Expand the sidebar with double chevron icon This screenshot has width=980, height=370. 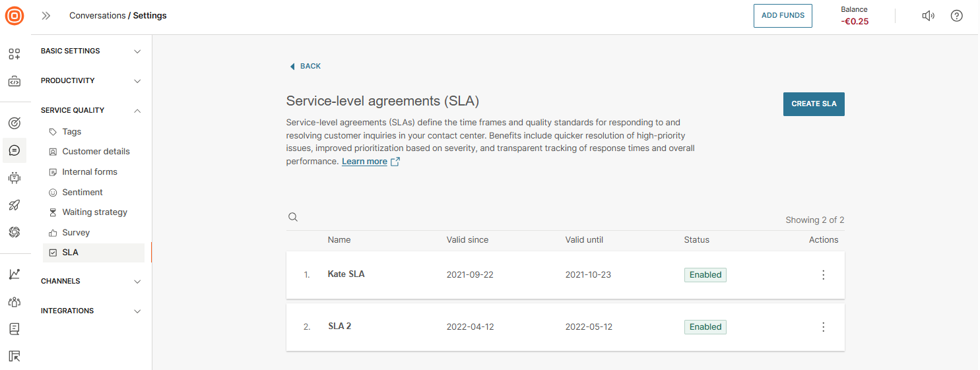coord(46,16)
